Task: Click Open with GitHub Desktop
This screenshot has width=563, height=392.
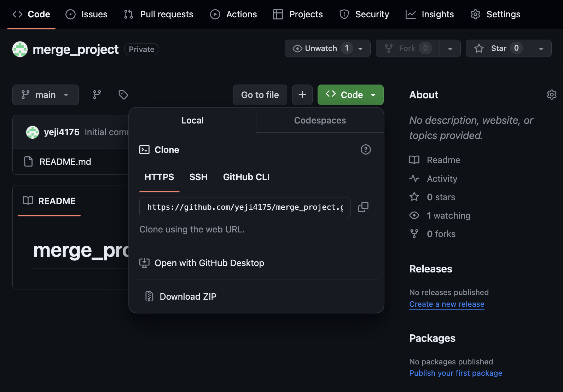Action: (x=209, y=263)
